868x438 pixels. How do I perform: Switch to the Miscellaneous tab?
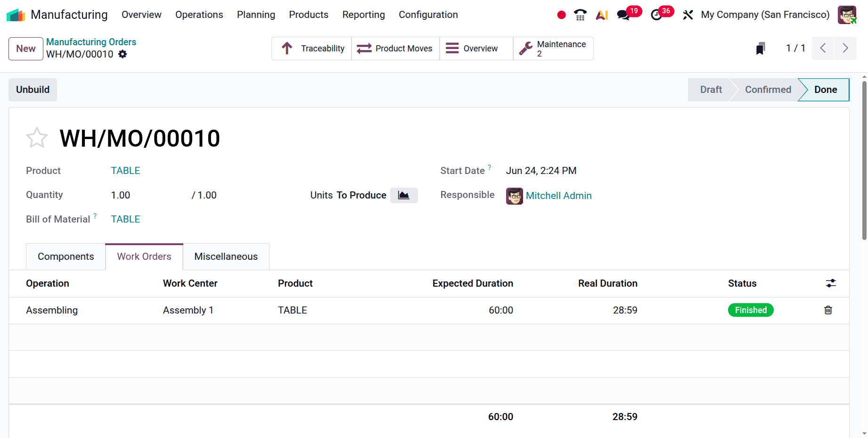click(226, 256)
